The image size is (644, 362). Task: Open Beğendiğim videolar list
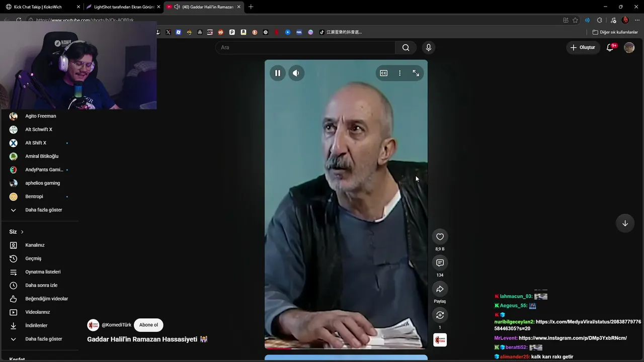click(x=40, y=299)
